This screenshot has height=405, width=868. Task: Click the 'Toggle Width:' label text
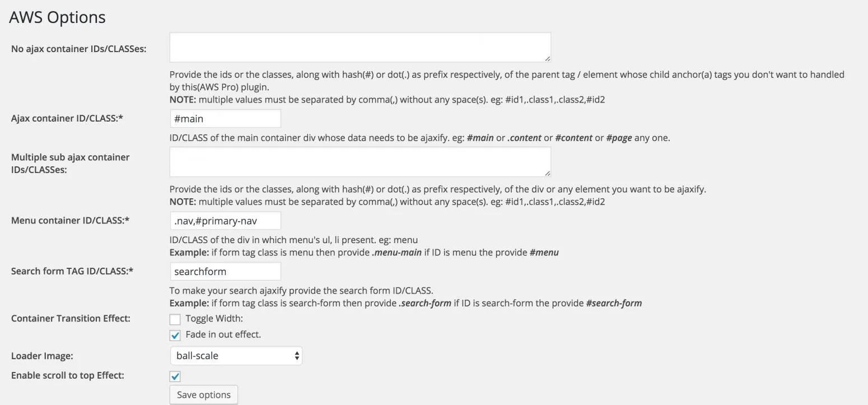(x=214, y=319)
